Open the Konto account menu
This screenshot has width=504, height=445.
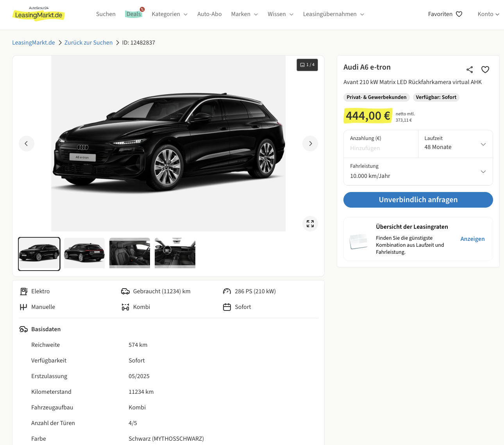coord(488,14)
